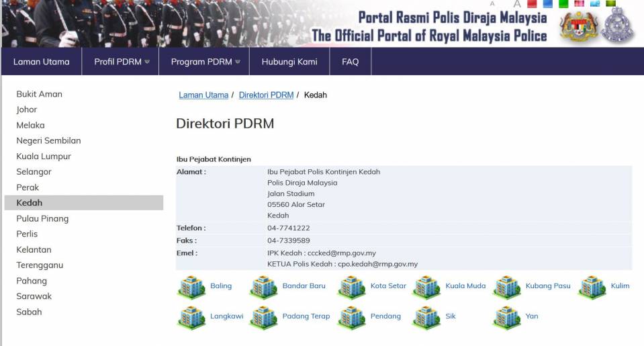Open Yan via its building icon
The height and width of the screenshot is (346, 644).
coord(507,317)
